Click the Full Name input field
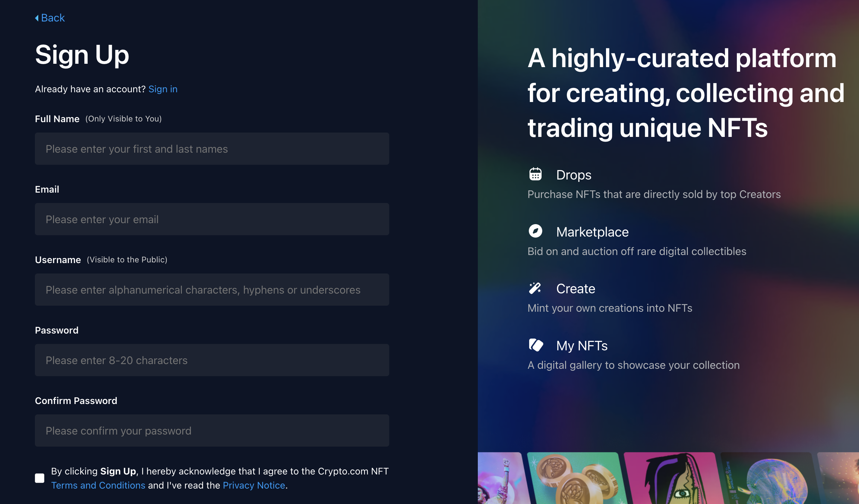The width and height of the screenshot is (859, 504). [212, 149]
